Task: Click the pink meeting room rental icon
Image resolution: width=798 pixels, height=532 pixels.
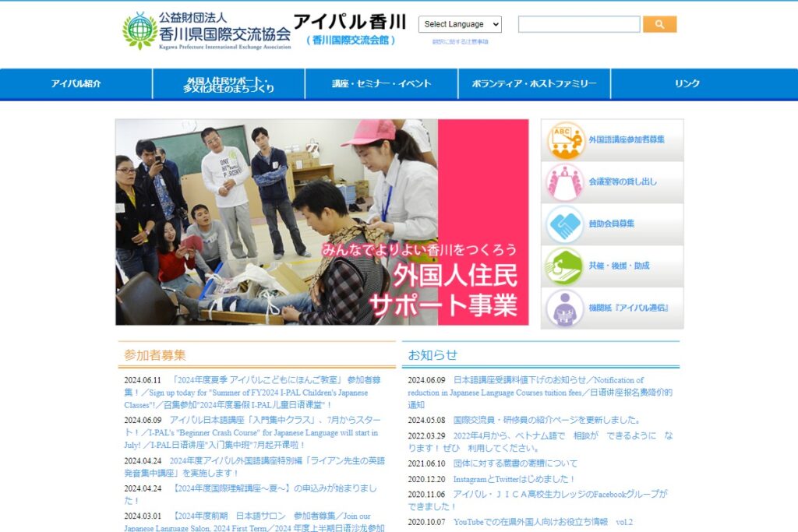Action: click(x=565, y=182)
